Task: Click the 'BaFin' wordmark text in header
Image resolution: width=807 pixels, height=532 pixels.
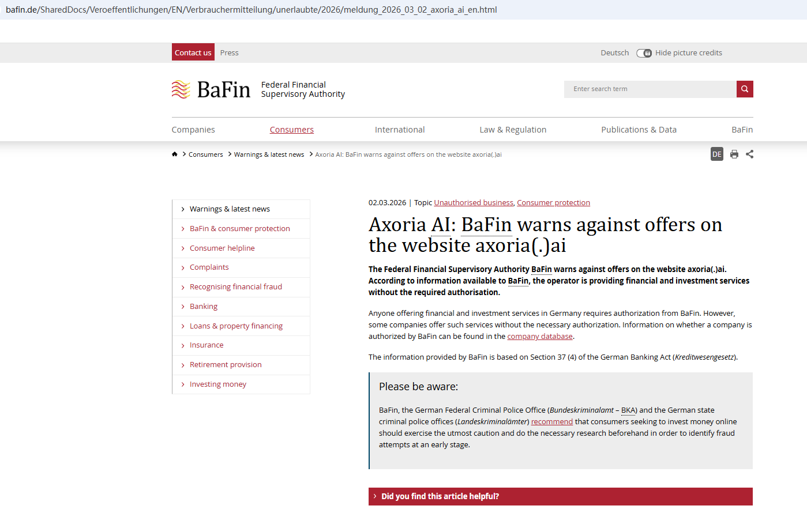Action: click(x=224, y=89)
